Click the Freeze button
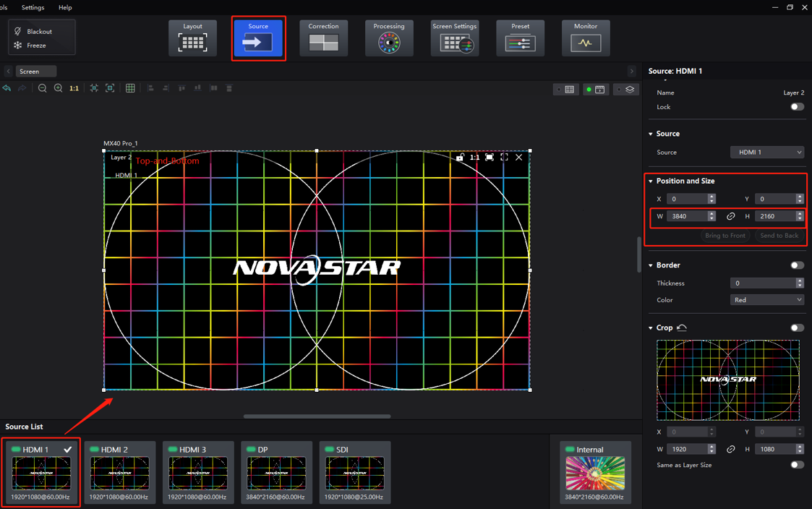The height and width of the screenshot is (509, 812). [x=30, y=46]
